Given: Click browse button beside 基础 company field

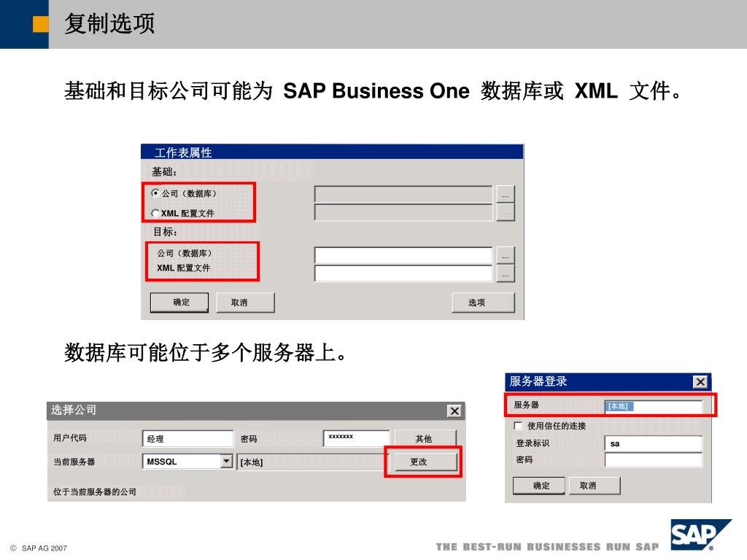Looking at the screenshot, I should tap(506, 194).
